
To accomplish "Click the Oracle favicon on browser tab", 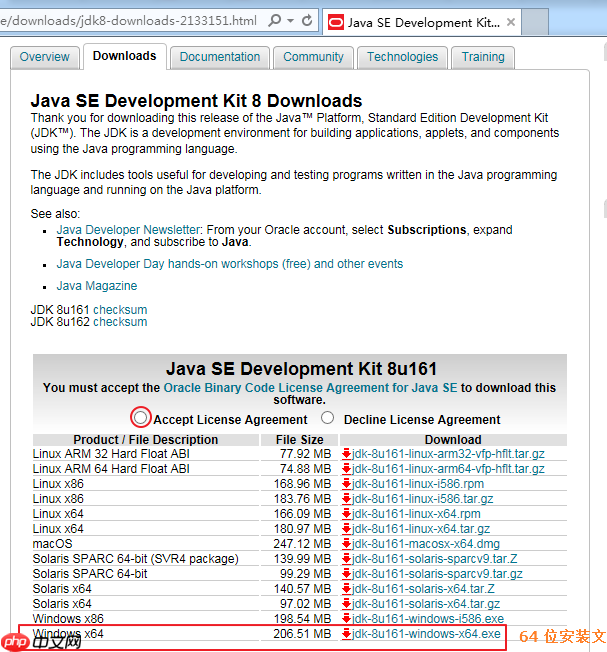I will click(x=336, y=22).
